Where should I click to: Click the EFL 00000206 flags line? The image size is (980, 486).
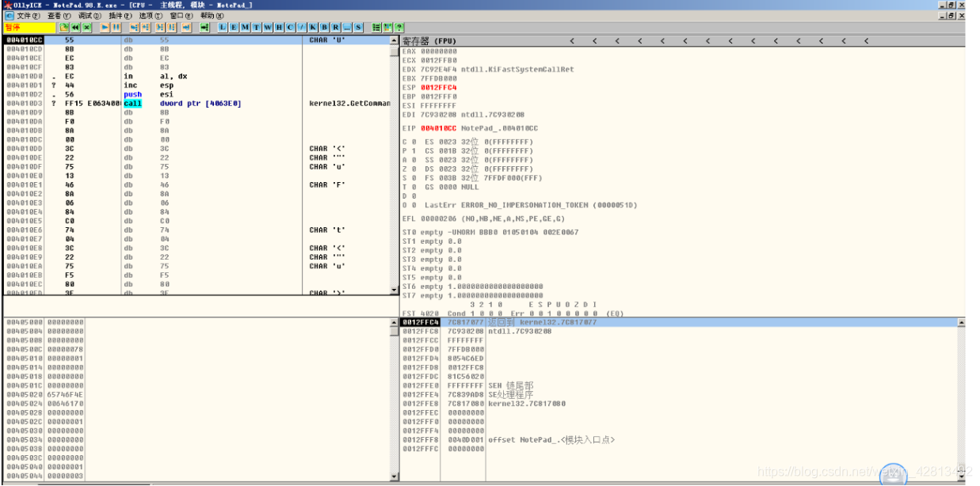pyautogui.click(x=483, y=218)
